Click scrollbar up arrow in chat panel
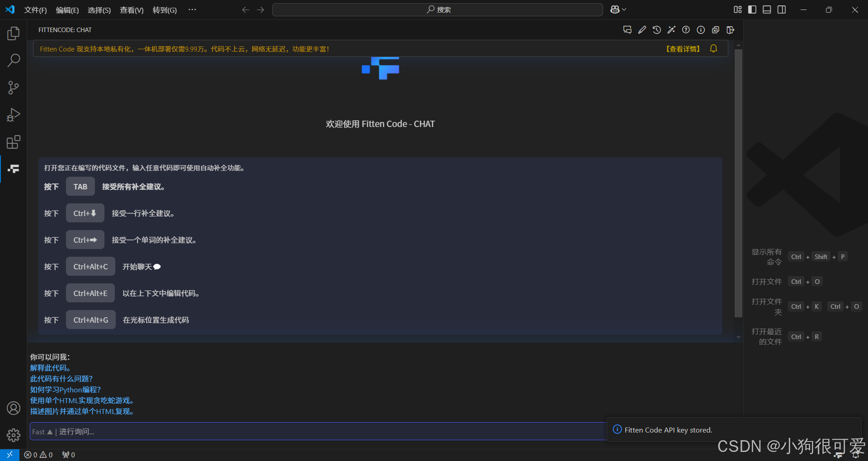868x461 pixels. [738, 45]
